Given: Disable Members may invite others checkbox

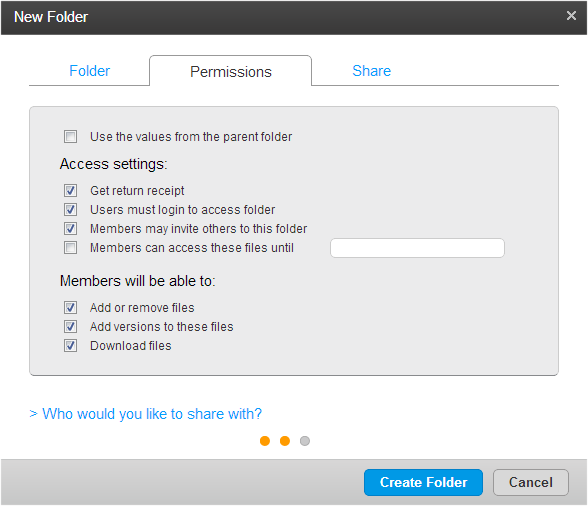Looking at the screenshot, I should (x=70, y=228).
